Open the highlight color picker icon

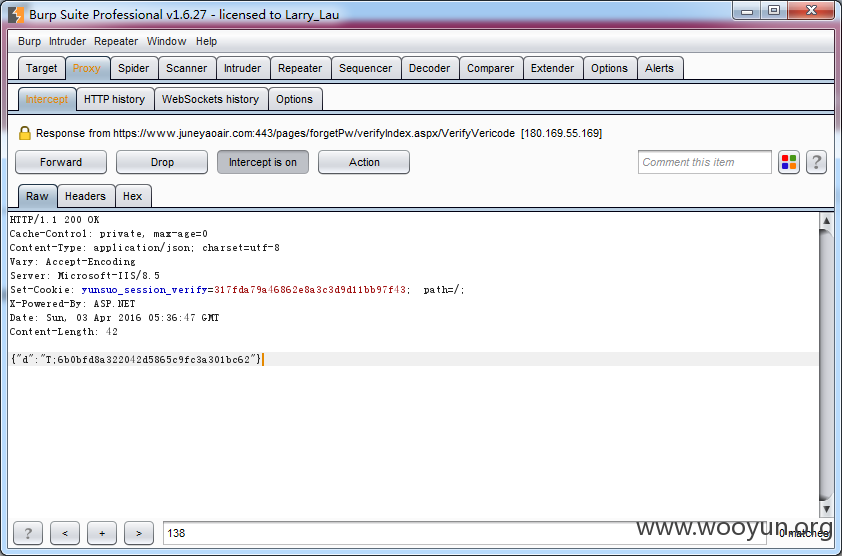(789, 162)
